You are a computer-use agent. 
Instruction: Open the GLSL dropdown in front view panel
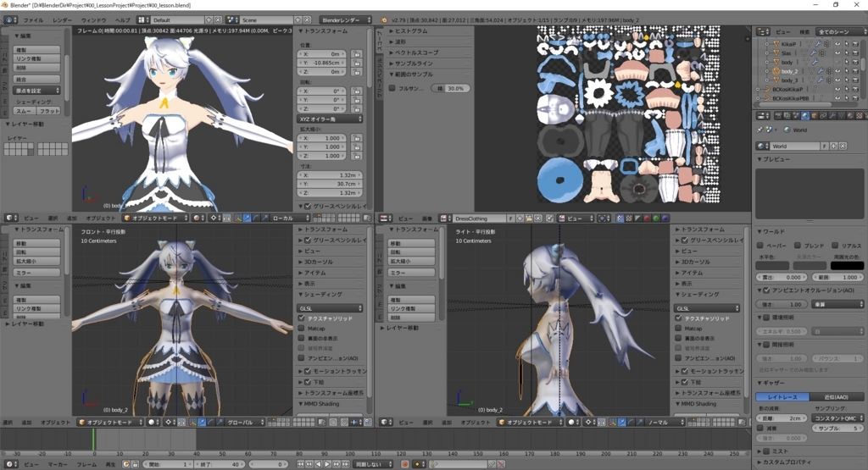point(331,308)
